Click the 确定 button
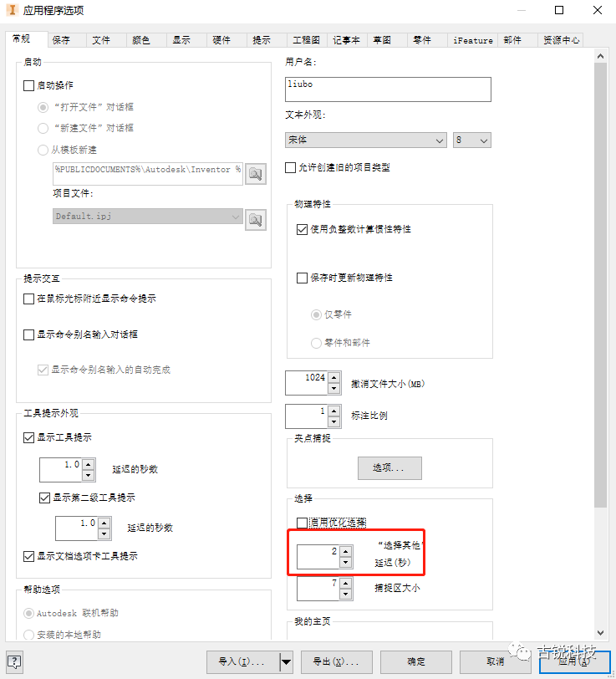Viewport: 616px width, 679px height. [416, 662]
